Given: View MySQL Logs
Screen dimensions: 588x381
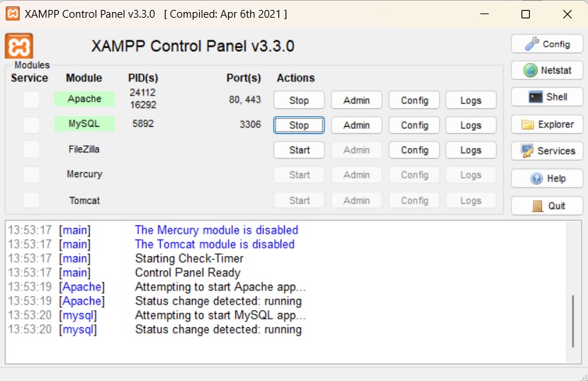Looking at the screenshot, I should [470, 125].
